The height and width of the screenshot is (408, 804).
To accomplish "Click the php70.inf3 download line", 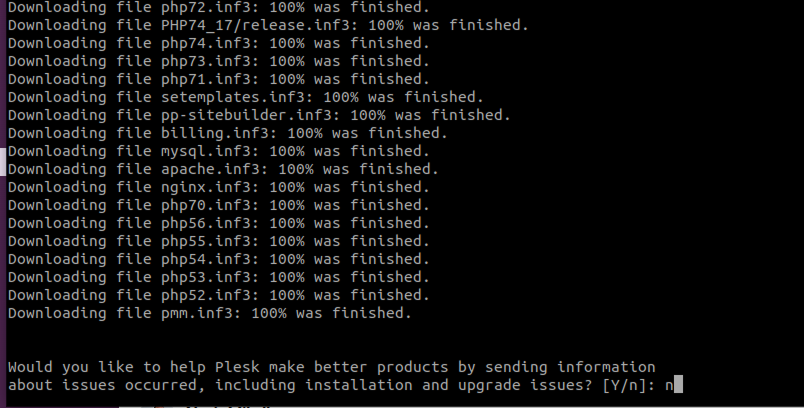I will pos(218,205).
